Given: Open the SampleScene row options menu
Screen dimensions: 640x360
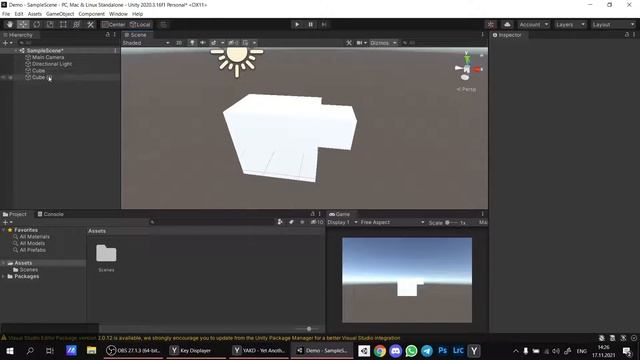Looking at the screenshot, I should coord(116,51).
